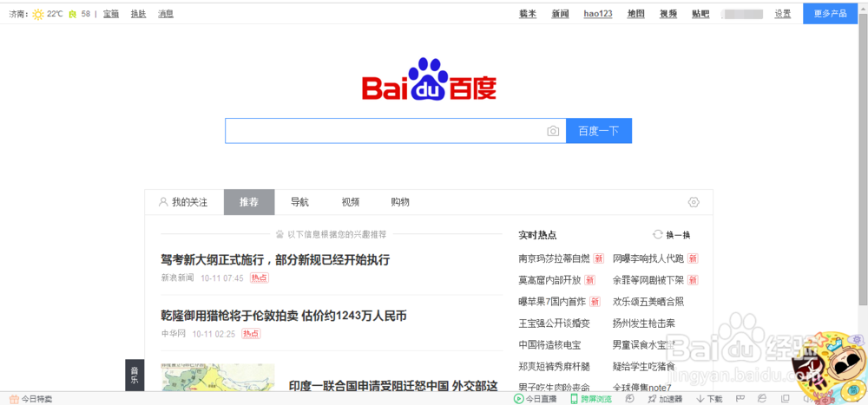
Task: Click the clock-arrow icon left of 加速器
Action: tap(629, 399)
